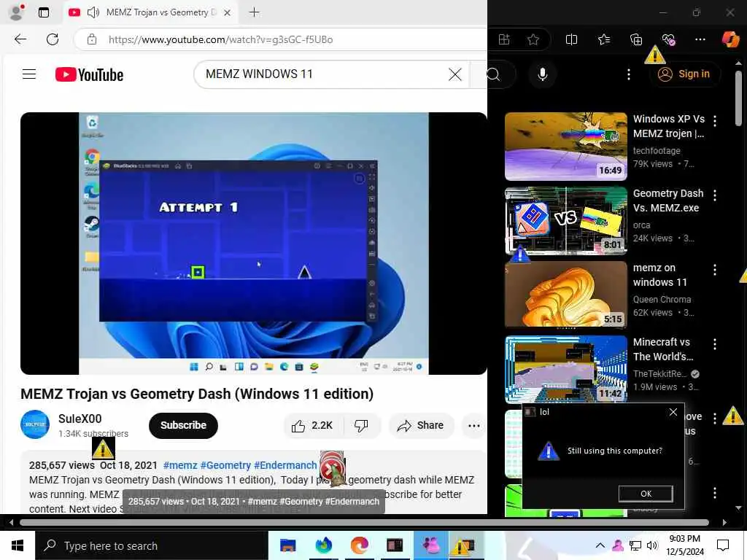Open the Collections icon in Edge
This screenshot has width=747, height=560.
click(636, 39)
